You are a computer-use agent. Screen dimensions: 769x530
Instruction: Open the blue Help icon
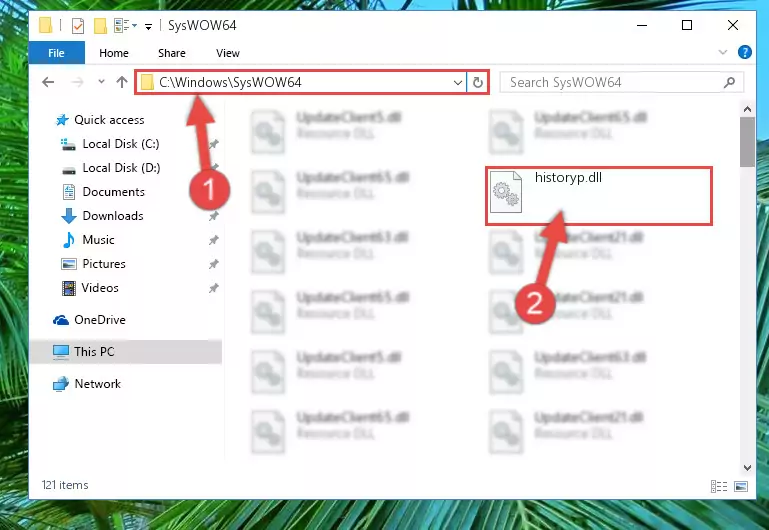(744, 52)
